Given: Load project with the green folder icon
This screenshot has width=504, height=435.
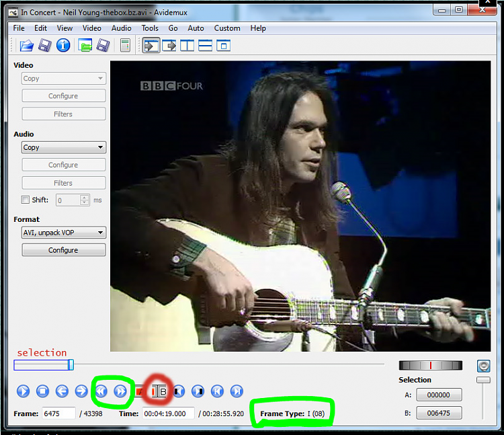Looking at the screenshot, I should [x=85, y=45].
